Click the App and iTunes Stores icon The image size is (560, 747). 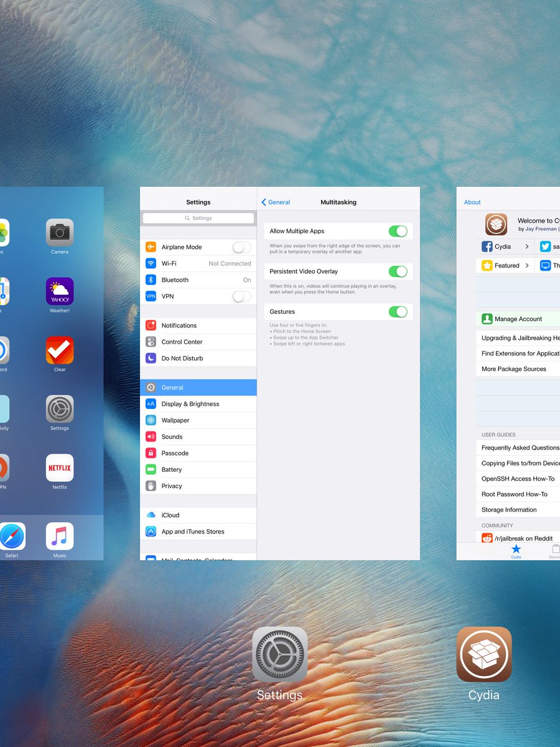point(151,532)
